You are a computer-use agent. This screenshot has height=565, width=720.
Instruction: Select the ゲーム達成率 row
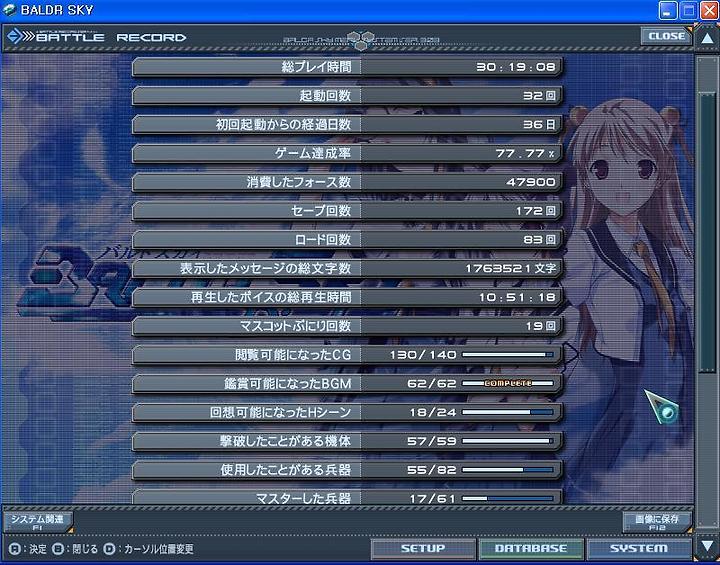(x=347, y=153)
